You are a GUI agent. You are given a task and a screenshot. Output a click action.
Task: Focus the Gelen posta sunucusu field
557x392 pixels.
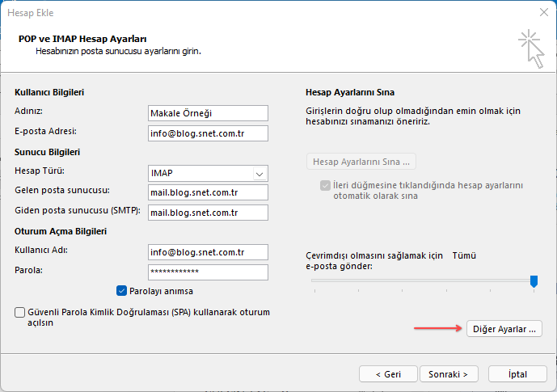[x=208, y=192]
